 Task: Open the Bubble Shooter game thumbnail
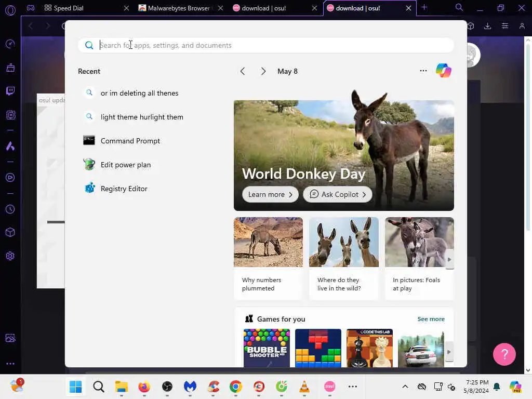[x=267, y=348]
